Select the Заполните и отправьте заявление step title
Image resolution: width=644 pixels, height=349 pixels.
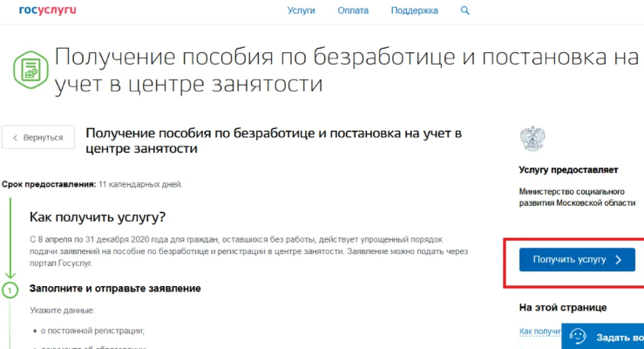tap(115, 288)
